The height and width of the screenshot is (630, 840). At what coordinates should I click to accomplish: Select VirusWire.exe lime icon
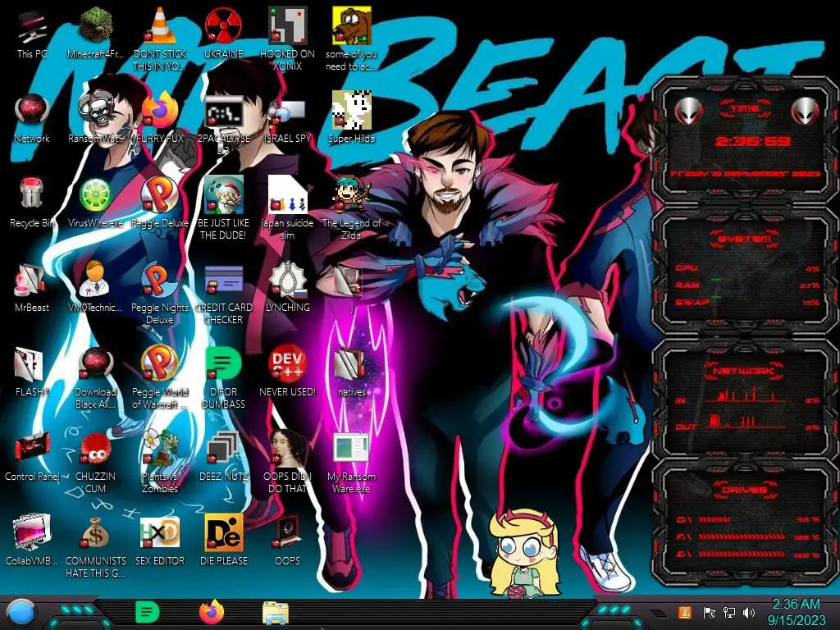click(x=95, y=195)
